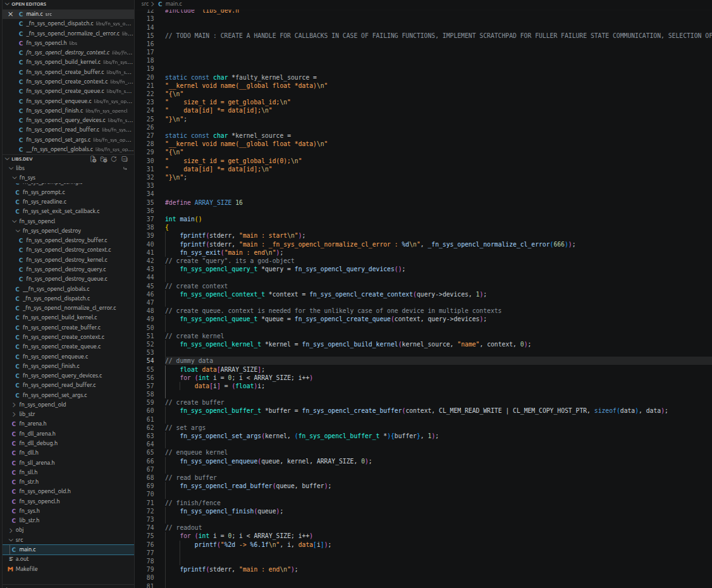
Task: Open fn_dll_debug.h in explorer tree
Action: tap(68, 444)
